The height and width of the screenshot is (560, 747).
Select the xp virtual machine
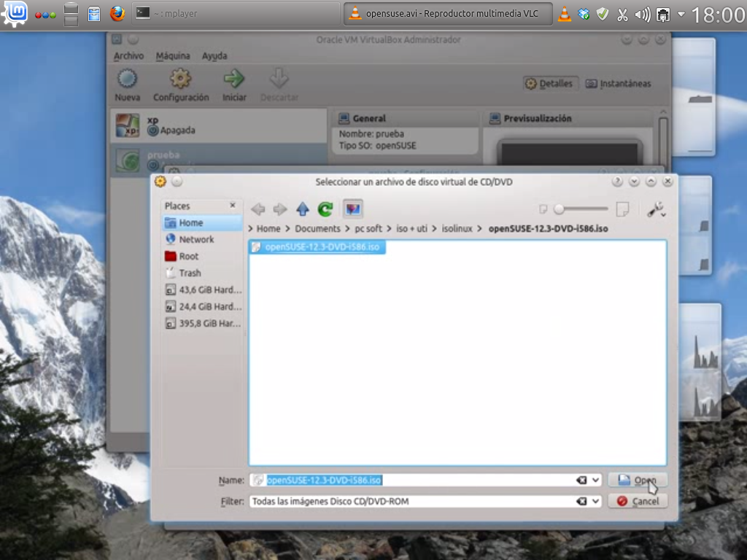tap(219, 125)
